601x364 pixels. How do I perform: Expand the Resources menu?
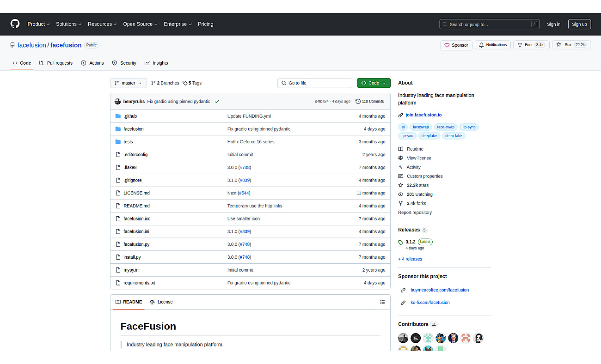click(x=102, y=24)
